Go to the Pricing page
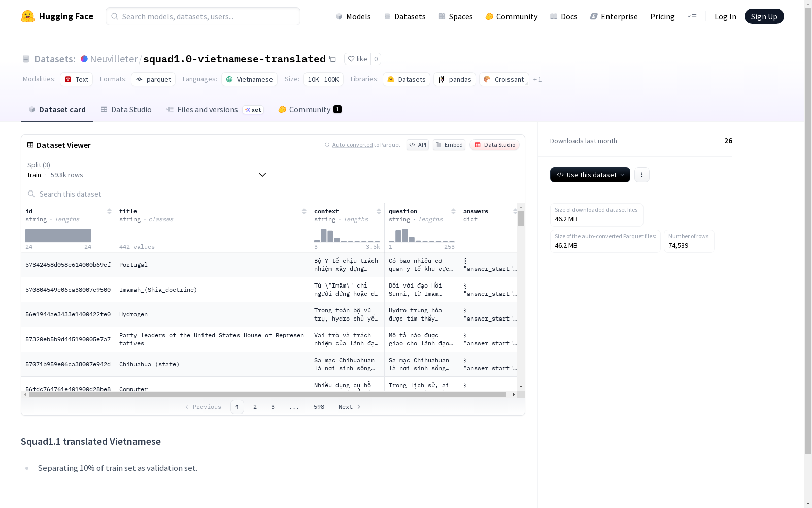 click(x=662, y=16)
